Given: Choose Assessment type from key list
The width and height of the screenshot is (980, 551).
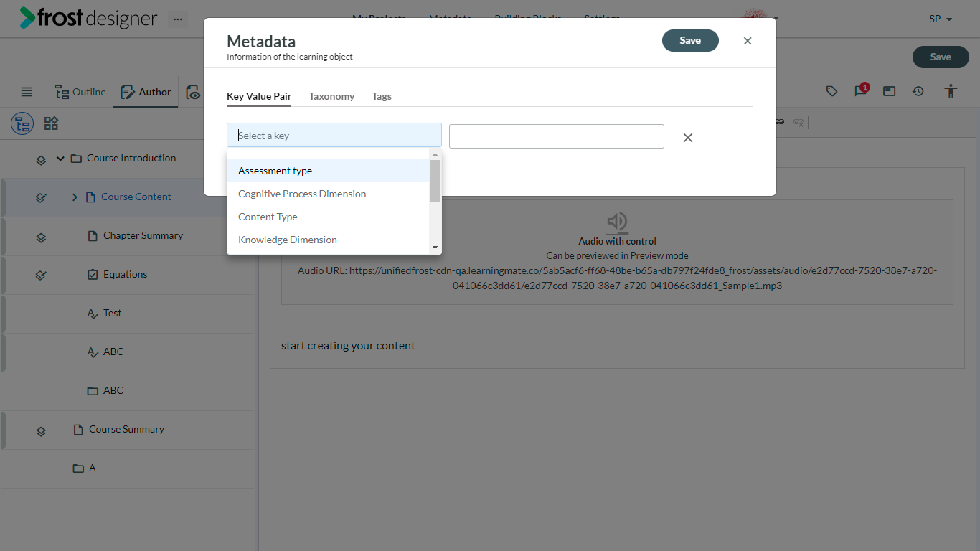Looking at the screenshot, I should [329, 171].
